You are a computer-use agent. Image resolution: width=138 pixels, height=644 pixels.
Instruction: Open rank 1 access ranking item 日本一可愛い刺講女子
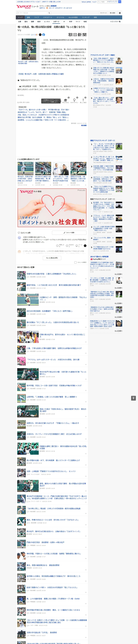pyautogui.click(x=103, y=60)
